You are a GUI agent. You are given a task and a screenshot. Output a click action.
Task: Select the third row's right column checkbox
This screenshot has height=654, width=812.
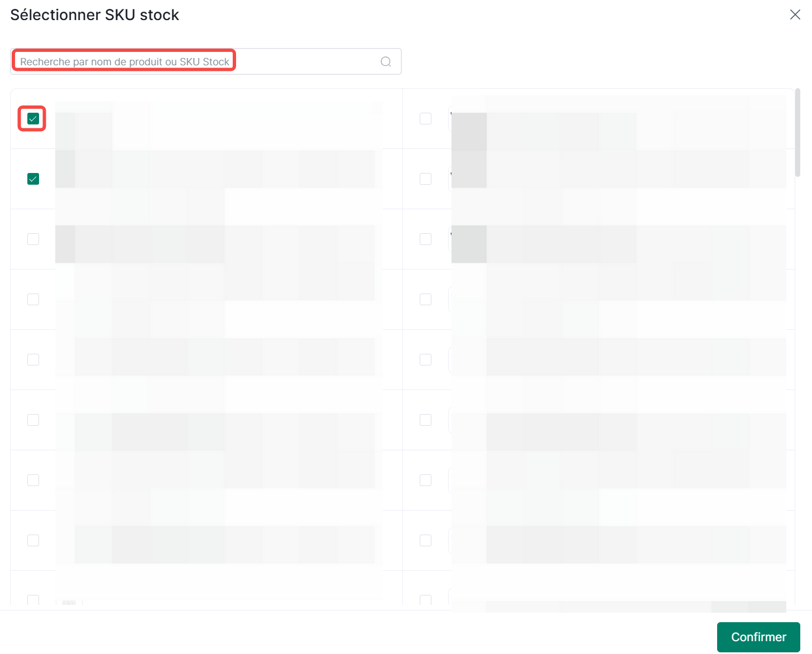(x=426, y=239)
